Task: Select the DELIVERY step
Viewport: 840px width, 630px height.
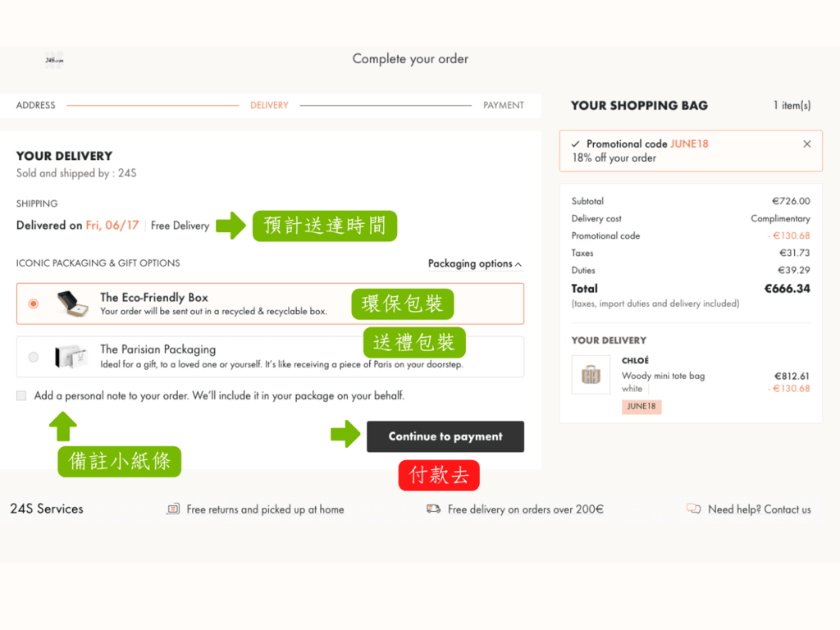Action: pos(269,106)
